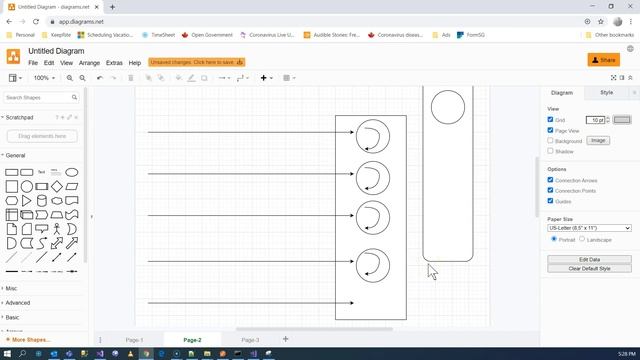The image size is (640, 360).
Task: Click the search magnifier in Search Shapes
Action: point(74,97)
